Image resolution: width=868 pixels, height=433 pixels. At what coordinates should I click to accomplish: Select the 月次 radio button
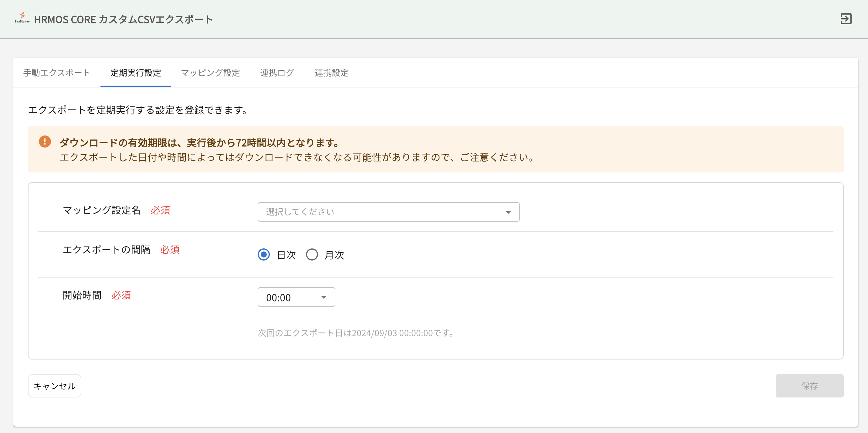click(312, 255)
